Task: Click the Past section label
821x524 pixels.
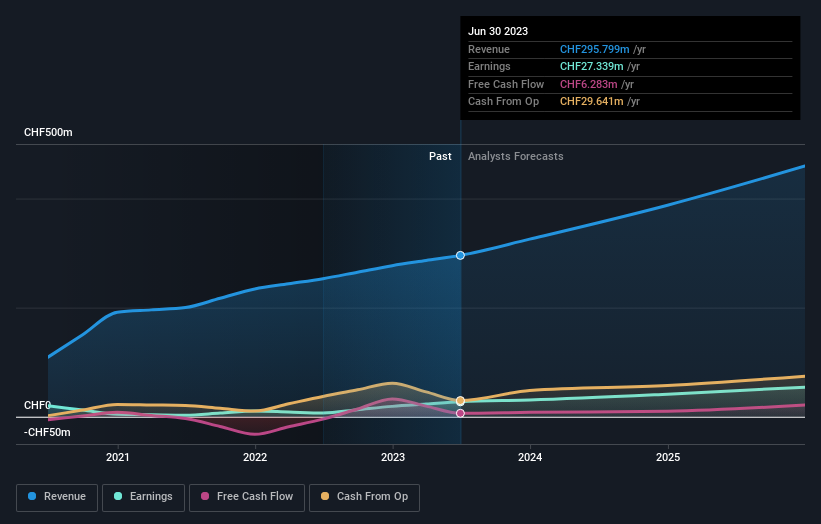Action: (440, 157)
